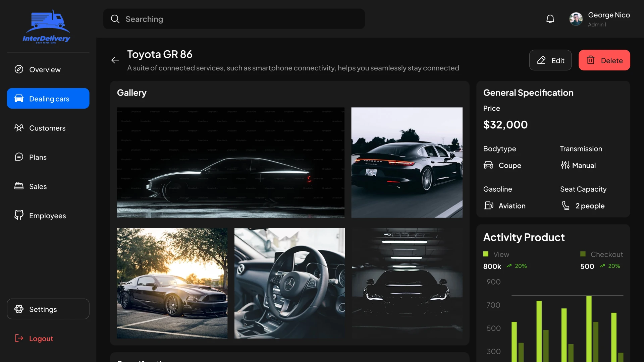Screen dimensions: 644x362
Task: Toggle the Checkout legend in Activity Product
Action: click(x=601, y=254)
